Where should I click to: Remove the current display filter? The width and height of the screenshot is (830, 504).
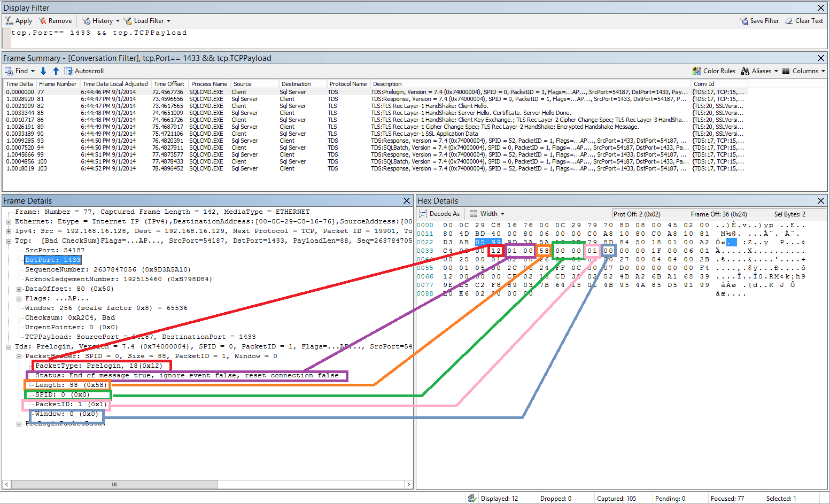(55, 20)
